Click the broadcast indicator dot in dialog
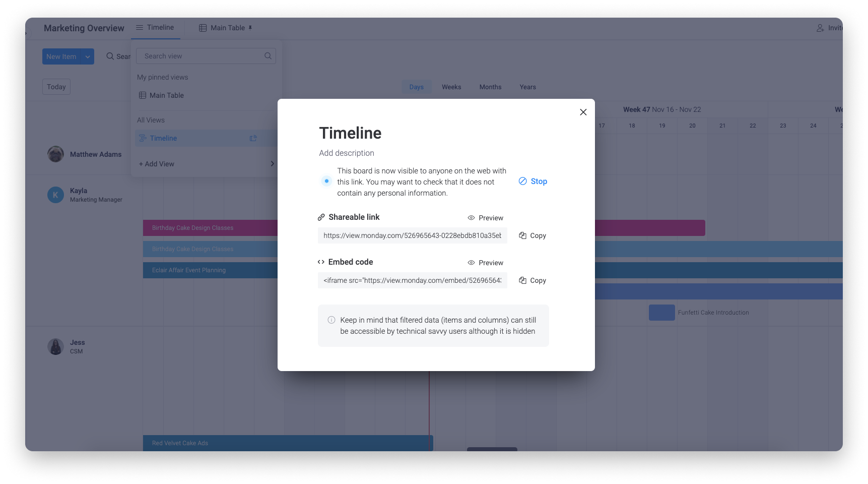868x484 pixels. pos(326,181)
